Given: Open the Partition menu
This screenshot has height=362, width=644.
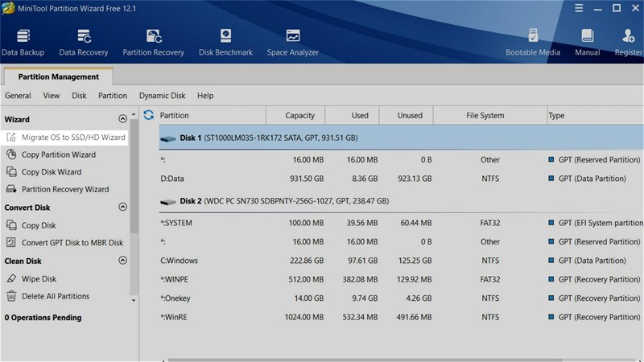Looking at the screenshot, I should pos(113,96).
